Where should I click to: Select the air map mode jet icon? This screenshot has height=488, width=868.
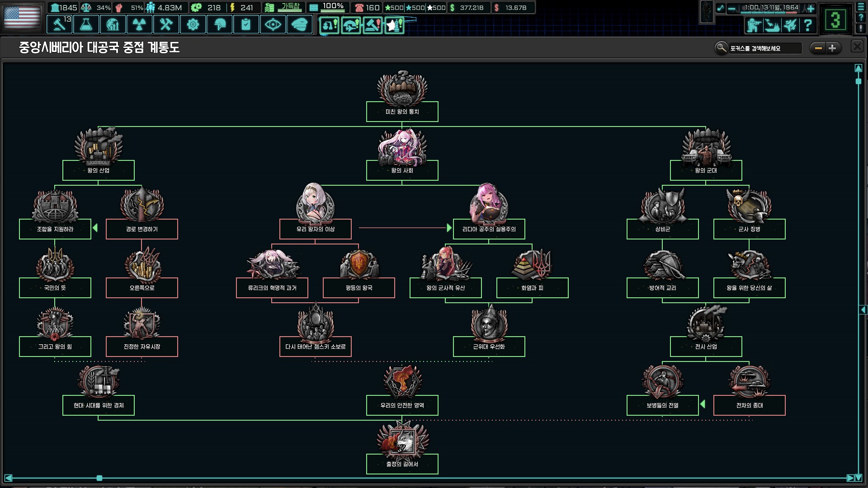[x=790, y=25]
